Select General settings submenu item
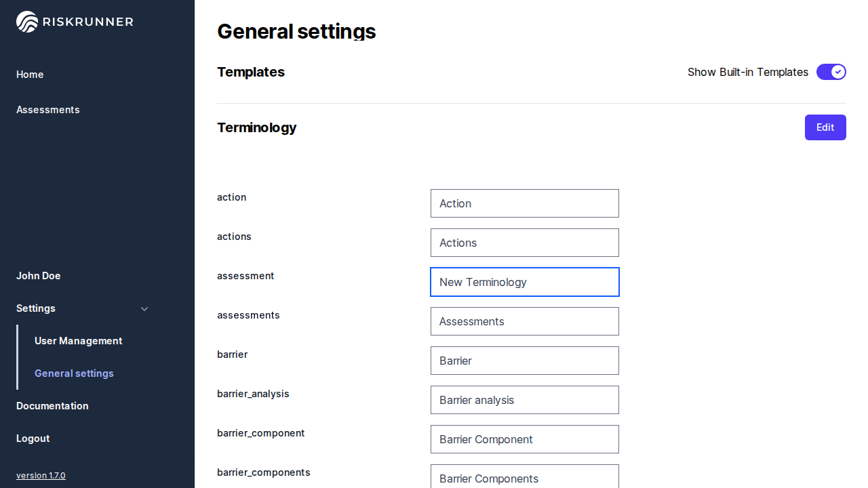Viewport: 868px width, 488px height. (x=74, y=373)
